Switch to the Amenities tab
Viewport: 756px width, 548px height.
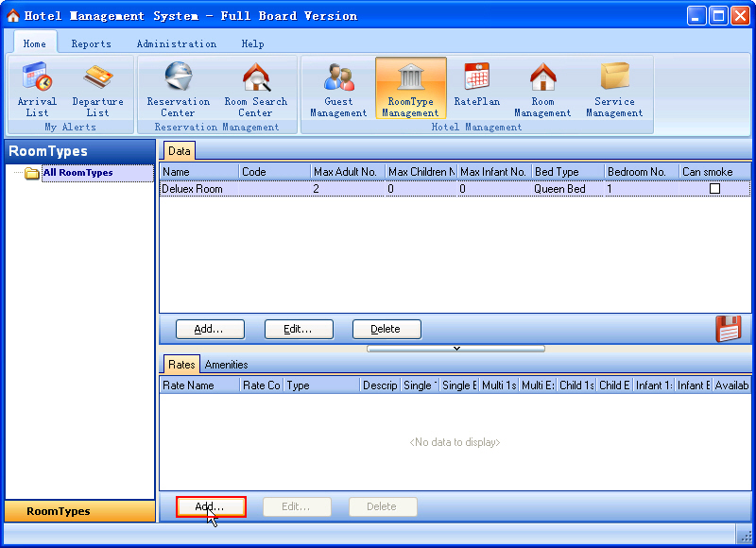click(226, 365)
